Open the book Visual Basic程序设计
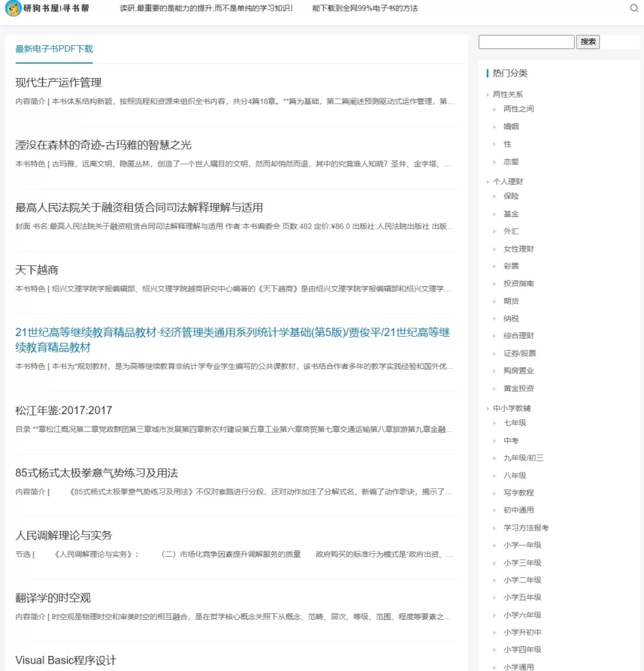Image resolution: width=644 pixels, height=671 pixels. (66, 661)
